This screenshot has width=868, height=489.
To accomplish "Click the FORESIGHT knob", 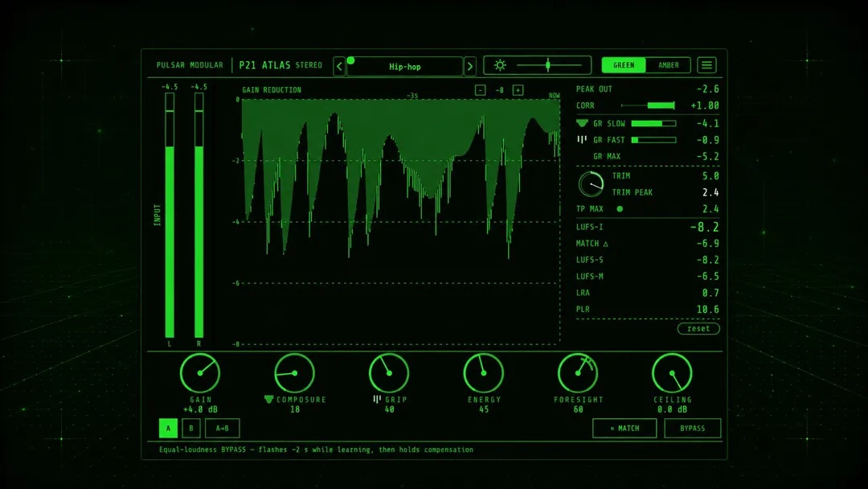I will pos(578,373).
